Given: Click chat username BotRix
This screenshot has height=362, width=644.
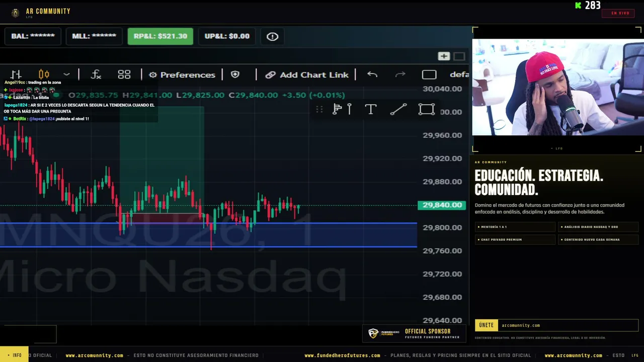Looking at the screenshot, I should click(20, 119).
